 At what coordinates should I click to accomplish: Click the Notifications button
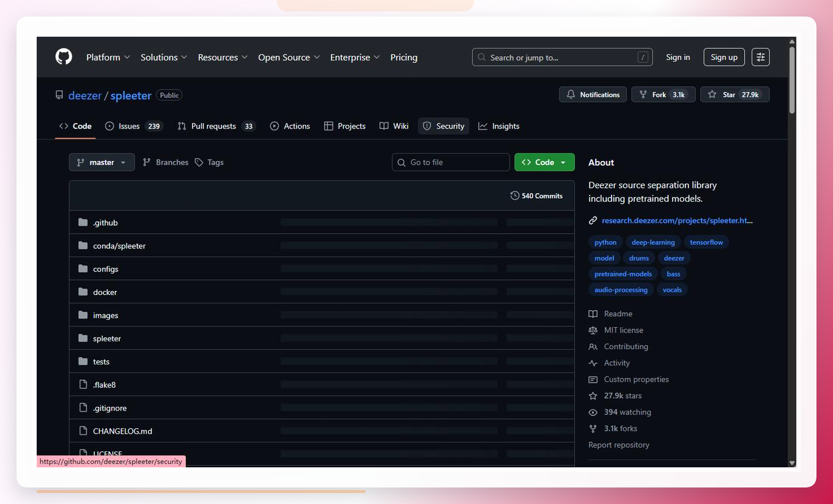coord(593,95)
